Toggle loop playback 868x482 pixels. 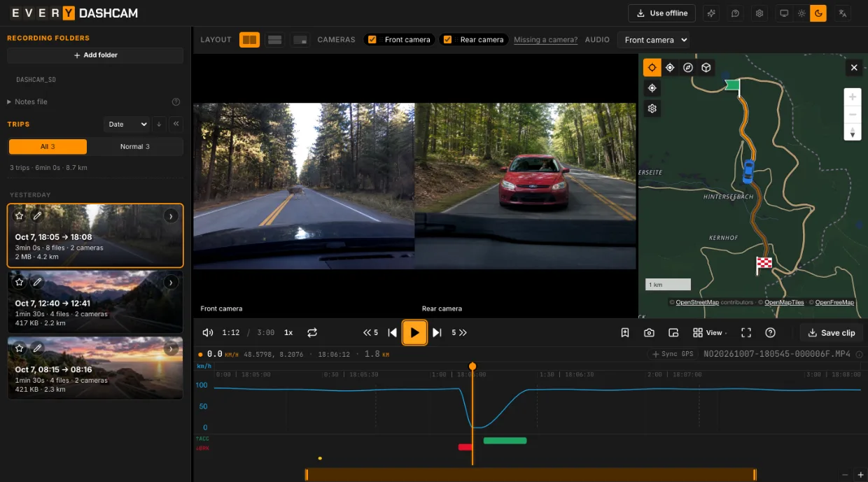point(312,333)
